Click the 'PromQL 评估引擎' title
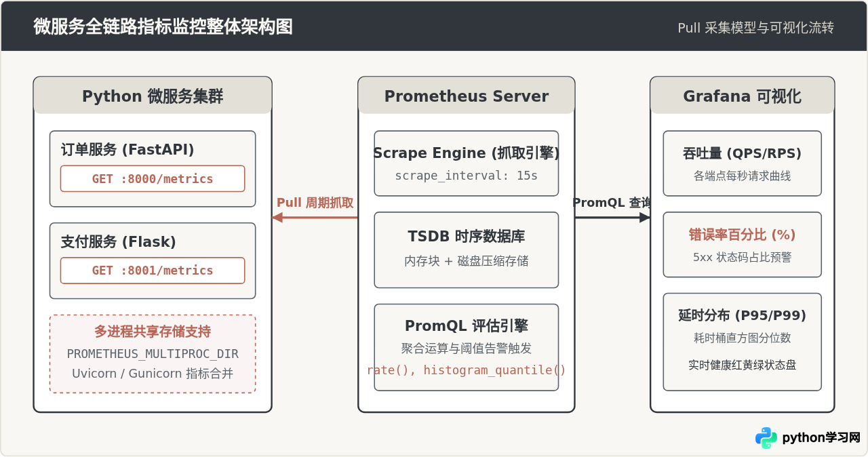The height and width of the screenshot is (457, 868). (467, 326)
